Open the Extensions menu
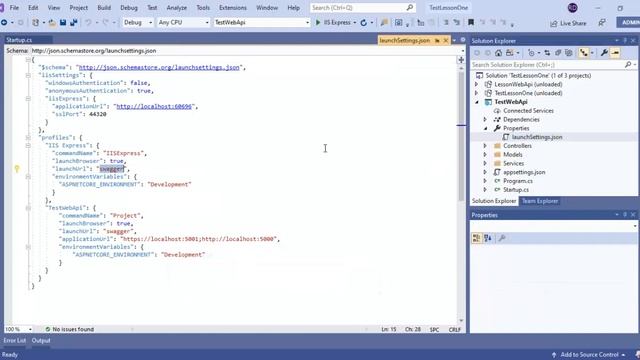640x360 pixels. [233, 8]
